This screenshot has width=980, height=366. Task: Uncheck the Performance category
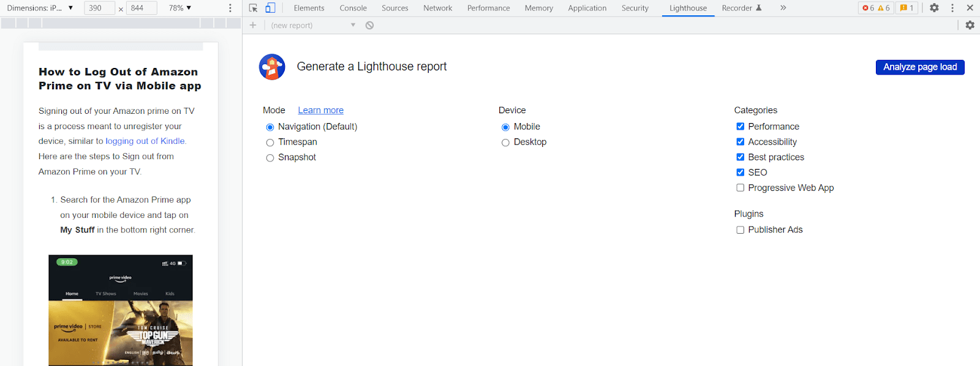[741, 127]
